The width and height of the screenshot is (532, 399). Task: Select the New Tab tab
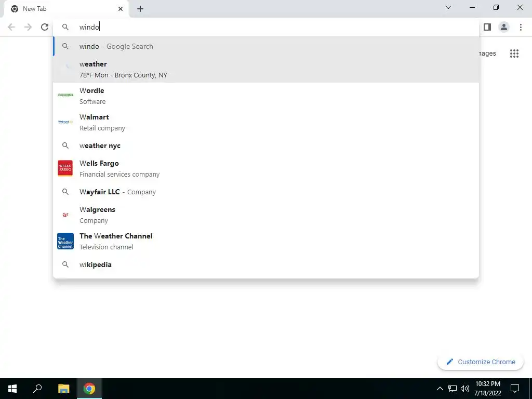pos(66,9)
